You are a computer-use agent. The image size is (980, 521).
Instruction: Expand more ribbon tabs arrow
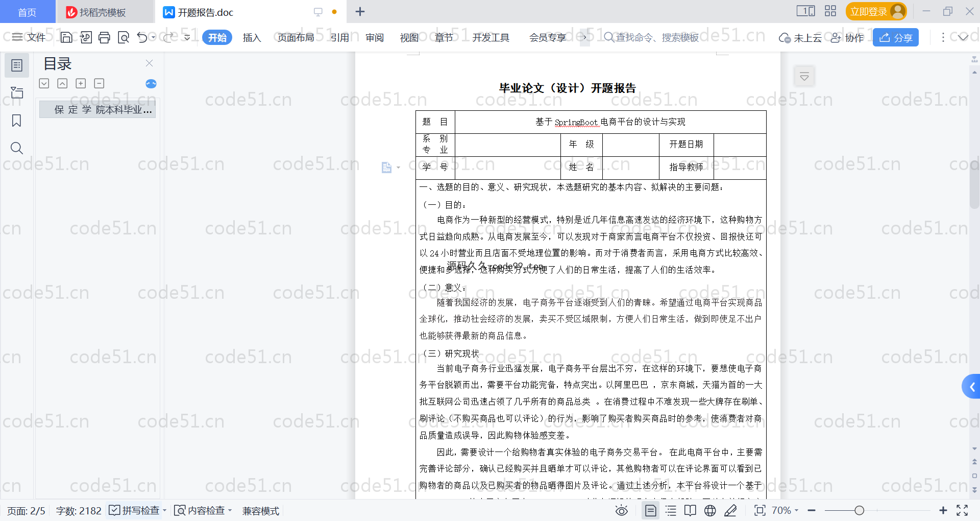[x=585, y=37]
